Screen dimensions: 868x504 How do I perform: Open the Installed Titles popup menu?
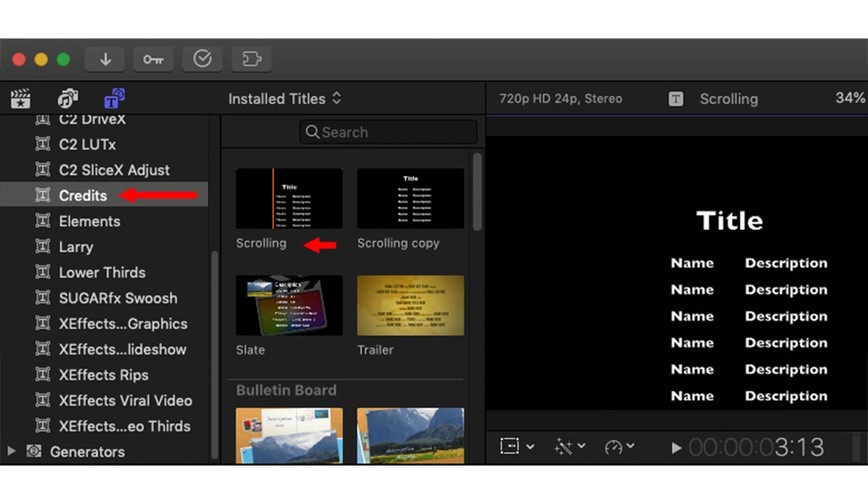[285, 99]
